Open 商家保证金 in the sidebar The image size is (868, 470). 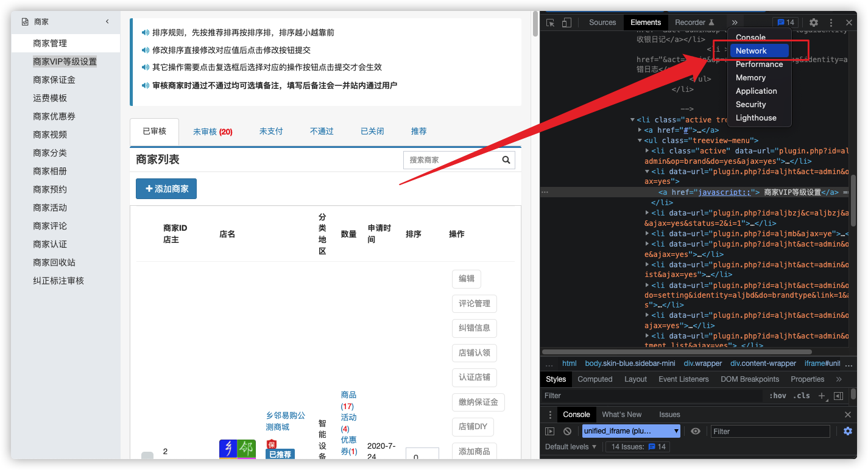click(54, 80)
